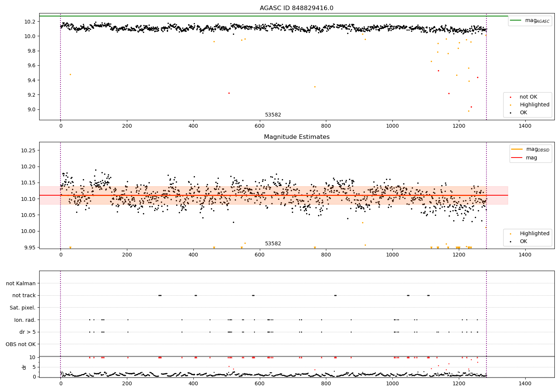Select mag OBSID legend label in middle plot
Screen dimensions: 560x392
point(538,149)
